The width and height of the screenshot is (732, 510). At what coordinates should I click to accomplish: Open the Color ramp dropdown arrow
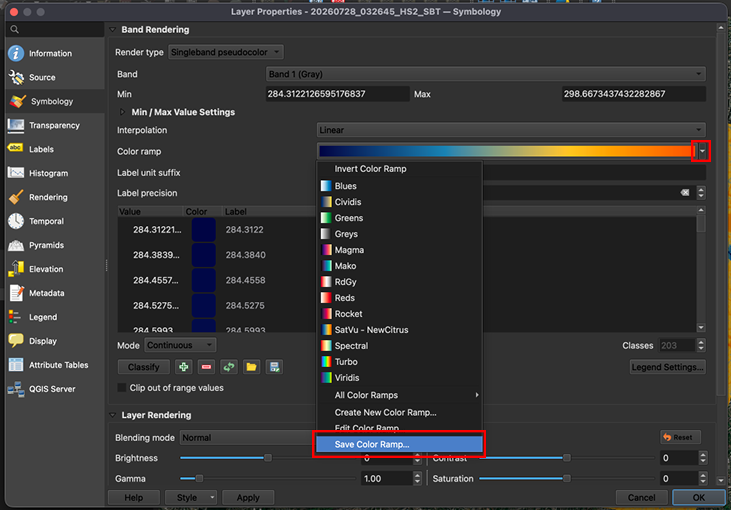pos(702,151)
